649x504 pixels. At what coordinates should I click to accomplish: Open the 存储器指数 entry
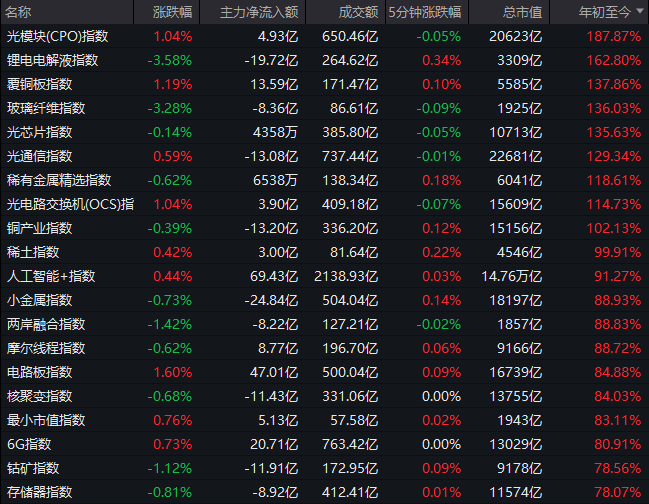click(40, 492)
